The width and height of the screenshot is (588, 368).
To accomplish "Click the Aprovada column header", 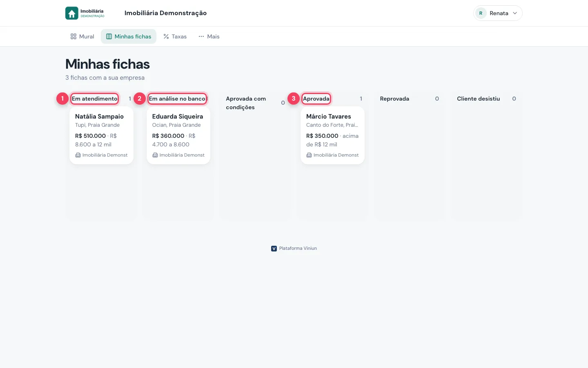I will click(316, 99).
